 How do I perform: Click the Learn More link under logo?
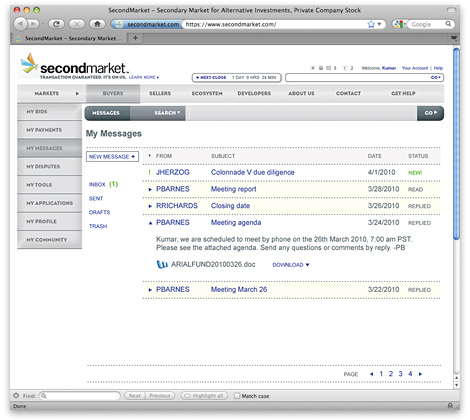144,77
